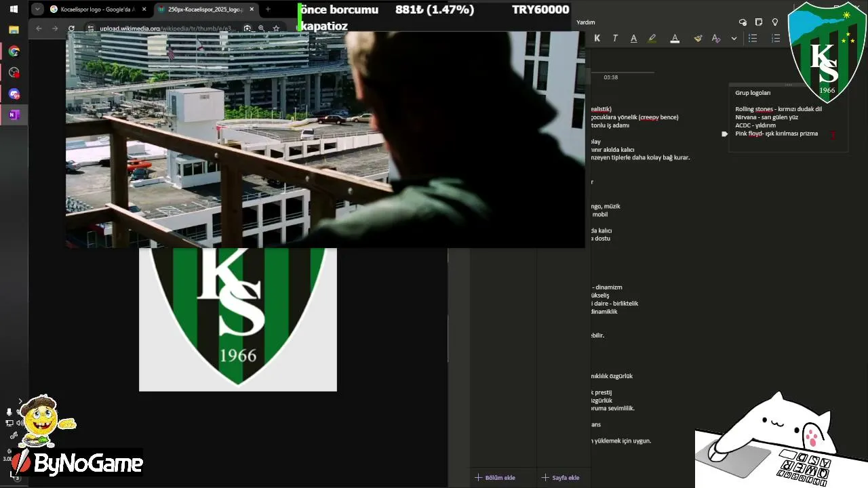This screenshot has height=488, width=868.
Task: Click the network monitor icon in the tray
Action: click(9, 423)
